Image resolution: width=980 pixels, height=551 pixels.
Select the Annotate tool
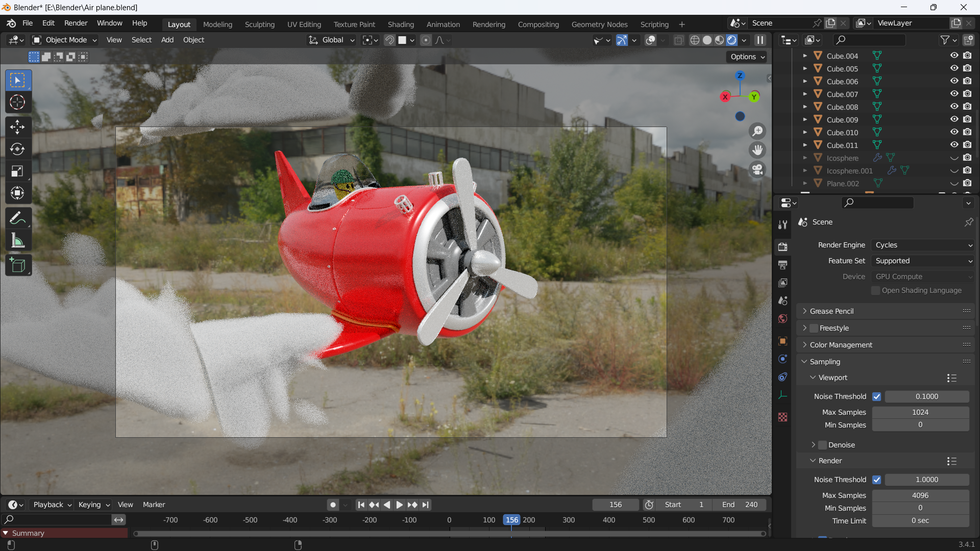tap(18, 218)
